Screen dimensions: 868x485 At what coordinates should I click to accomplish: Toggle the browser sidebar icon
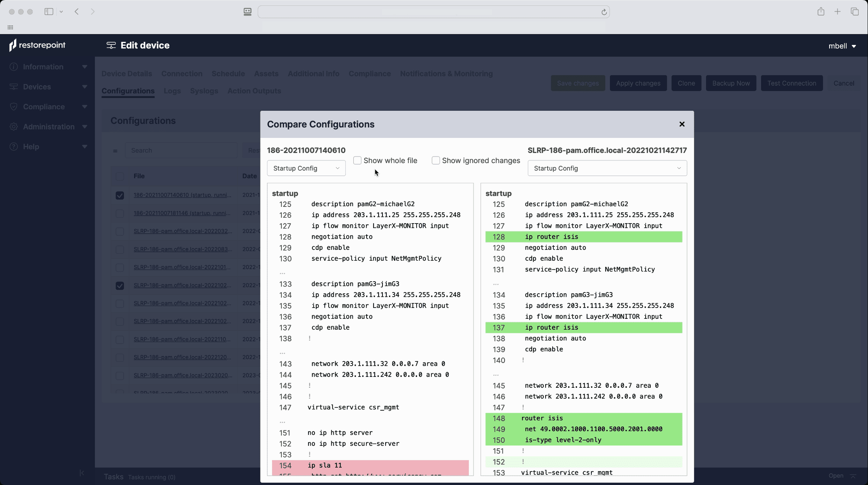pyautogui.click(x=49, y=12)
